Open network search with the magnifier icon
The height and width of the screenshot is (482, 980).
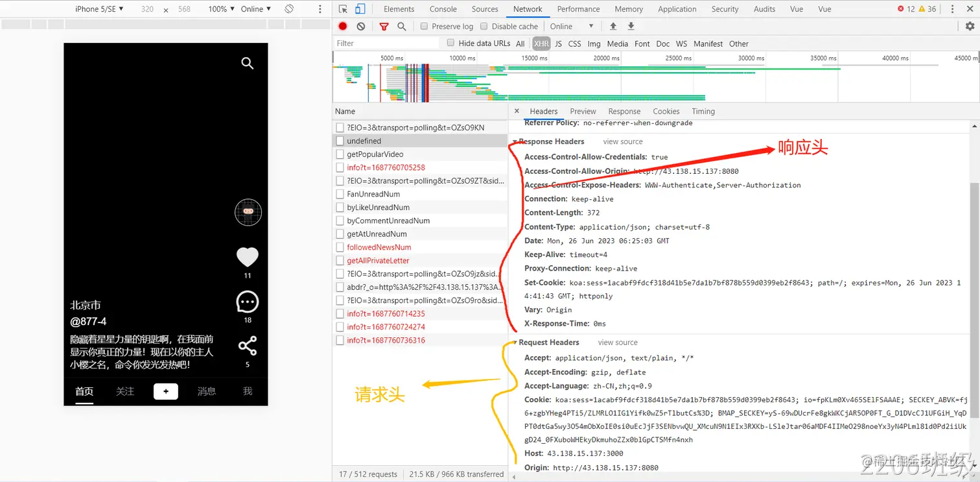(x=402, y=26)
